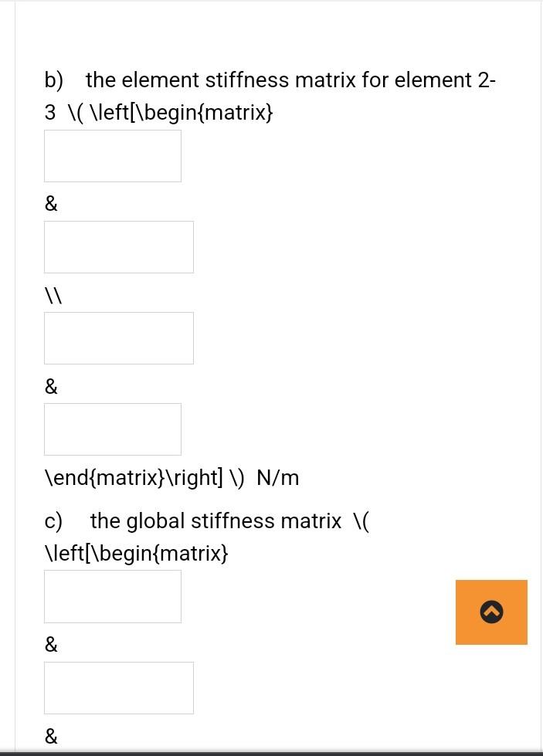Click the global matrix box following its ampersand
543x756 pixels.
(x=118, y=687)
